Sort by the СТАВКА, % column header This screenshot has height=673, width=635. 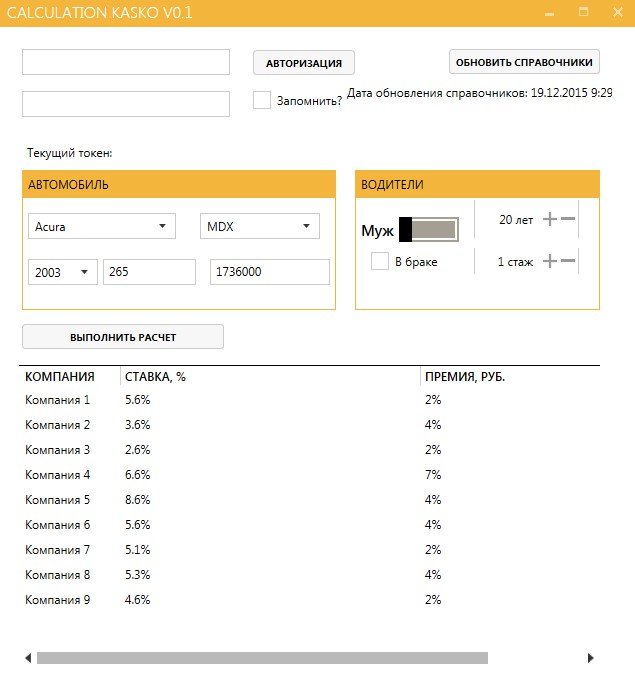coord(155,377)
